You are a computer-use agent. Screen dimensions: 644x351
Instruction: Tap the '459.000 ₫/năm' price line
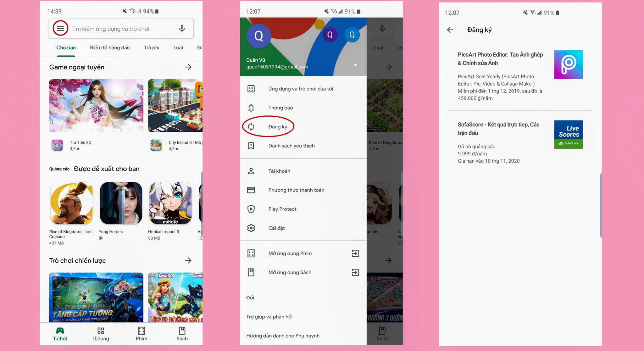[475, 98]
